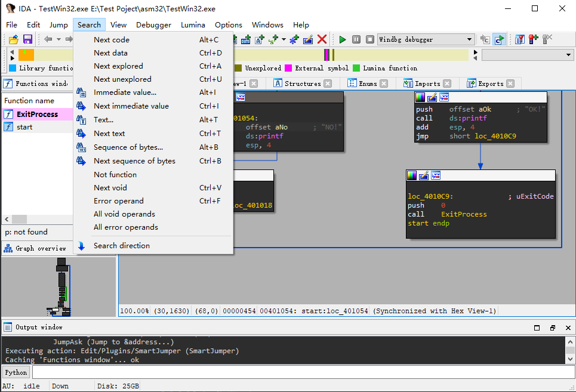
Task: Select start function in the Functions list
Action: pyautogui.click(x=38, y=127)
